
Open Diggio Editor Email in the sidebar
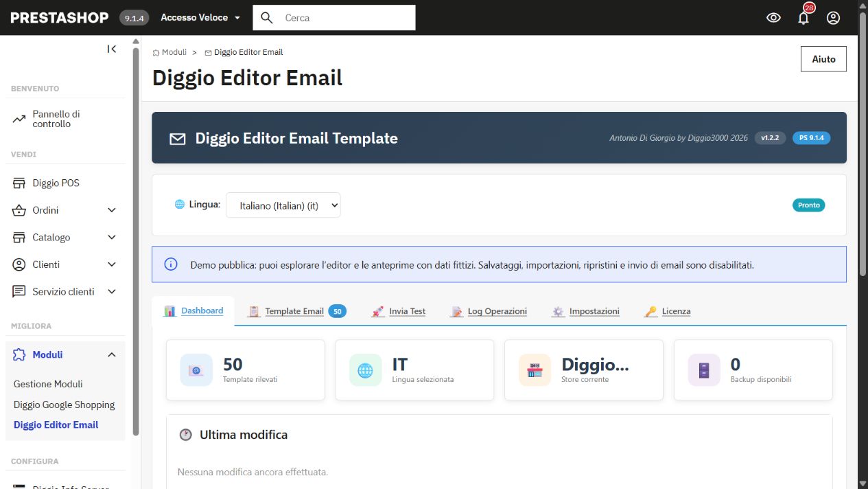point(56,425)
